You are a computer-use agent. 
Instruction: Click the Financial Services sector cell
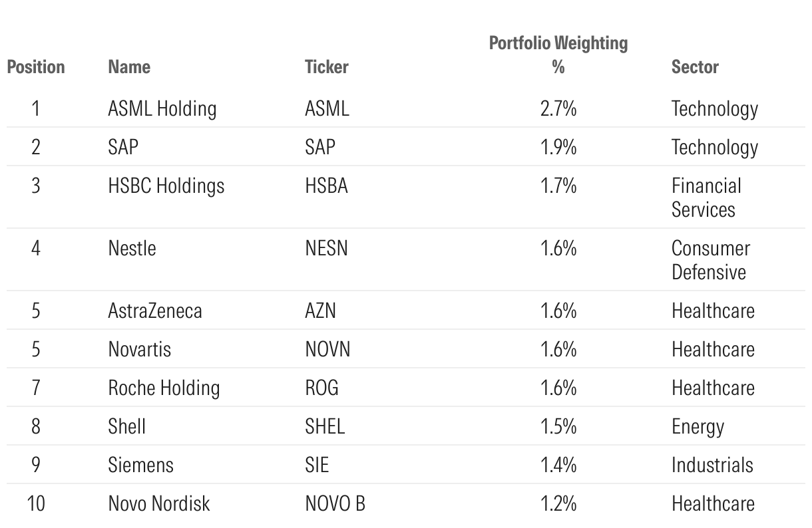[706, 198]
